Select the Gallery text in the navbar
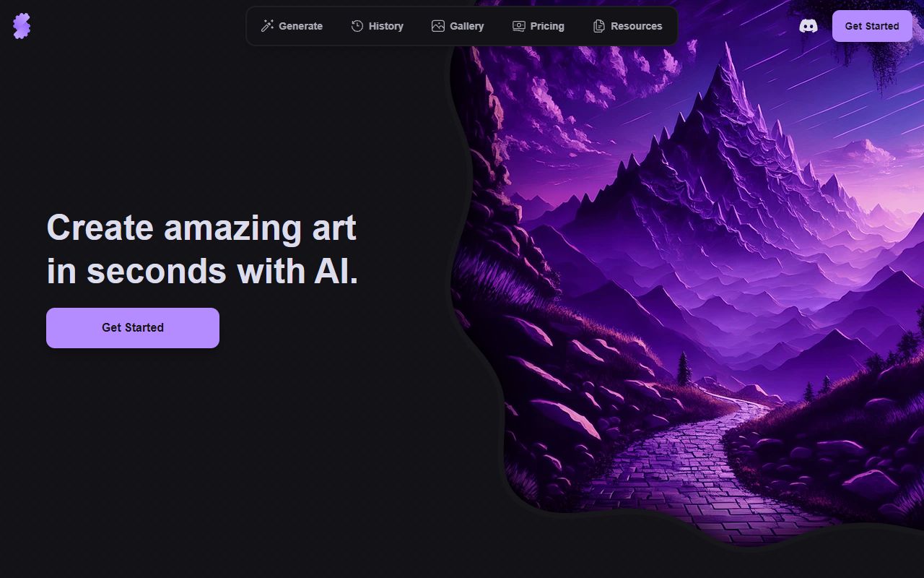 point(466,26)
